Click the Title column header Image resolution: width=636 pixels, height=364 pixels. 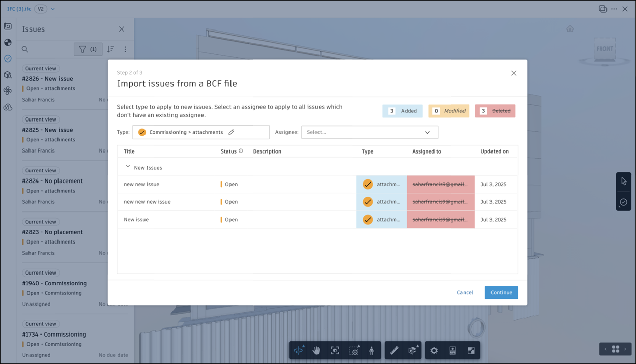click(x=129, y=151)
